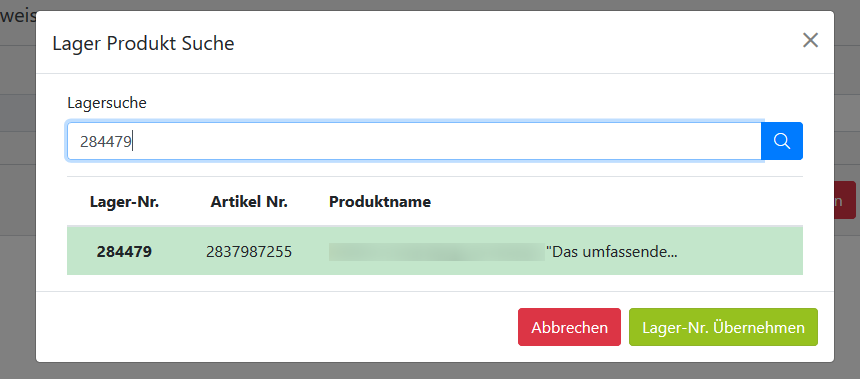Viewport: 860px width, 379px height.
Task: Click the Lagersuche field label
Action: (107, 103)
